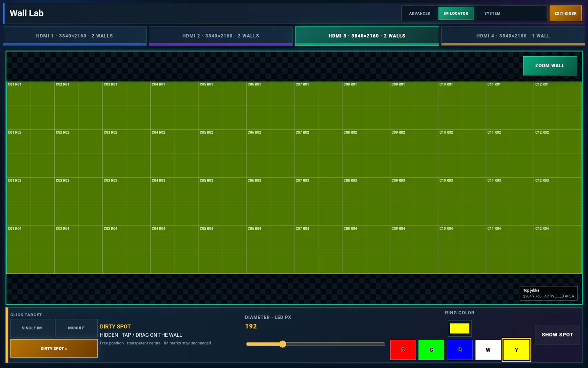The width and height of the screenshot is (588, 368).
Task: Click wall module C09 R03
Action: [414, 202]
